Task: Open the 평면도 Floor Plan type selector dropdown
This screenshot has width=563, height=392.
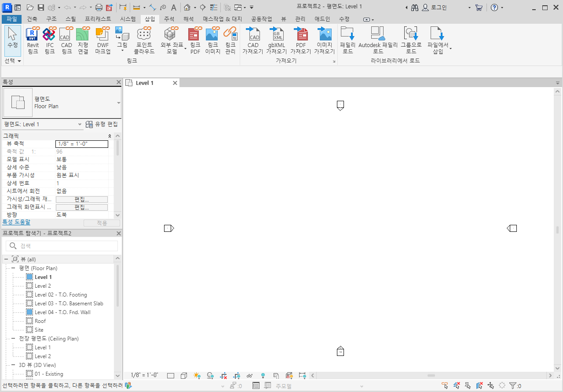Action: coord(118,103)
